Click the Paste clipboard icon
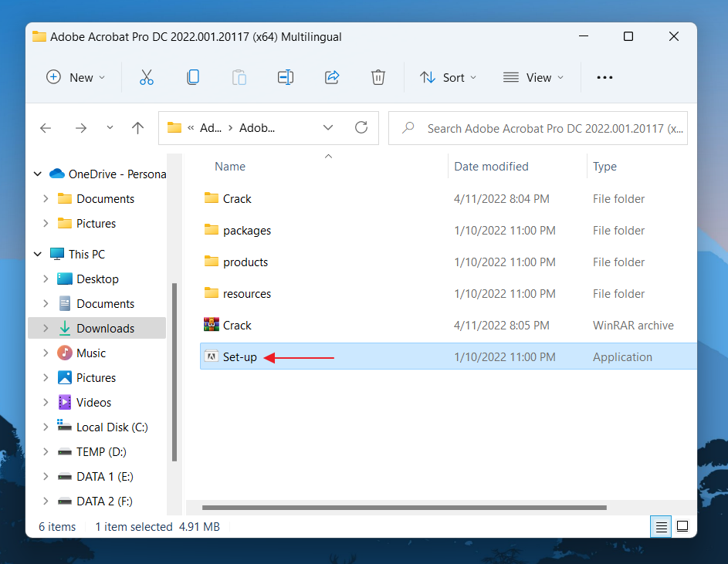 click(x=239, y=77)
